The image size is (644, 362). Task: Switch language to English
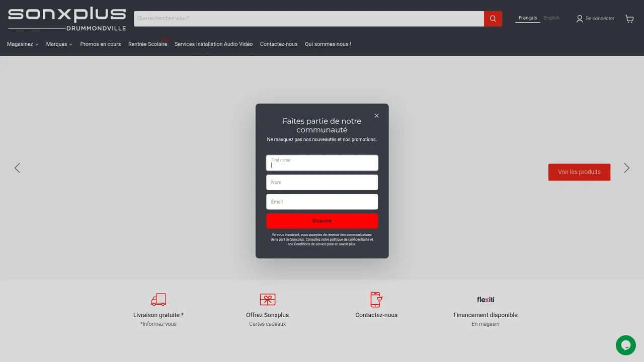click(x=551, y=18)
